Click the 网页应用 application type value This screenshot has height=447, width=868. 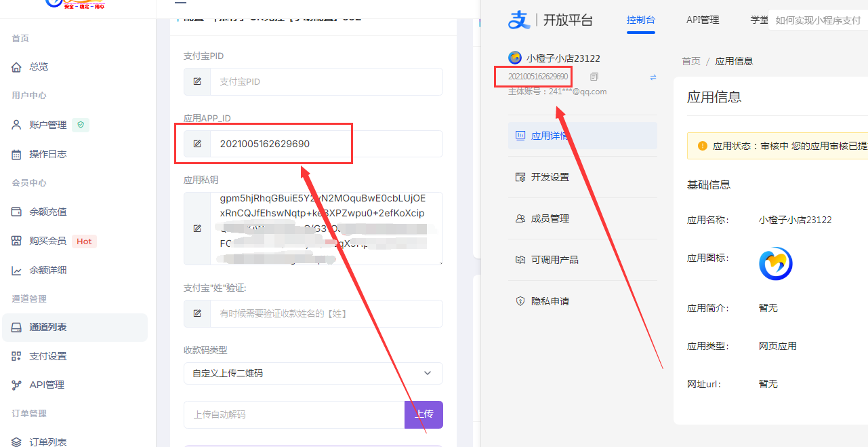[x=778, y=346]
